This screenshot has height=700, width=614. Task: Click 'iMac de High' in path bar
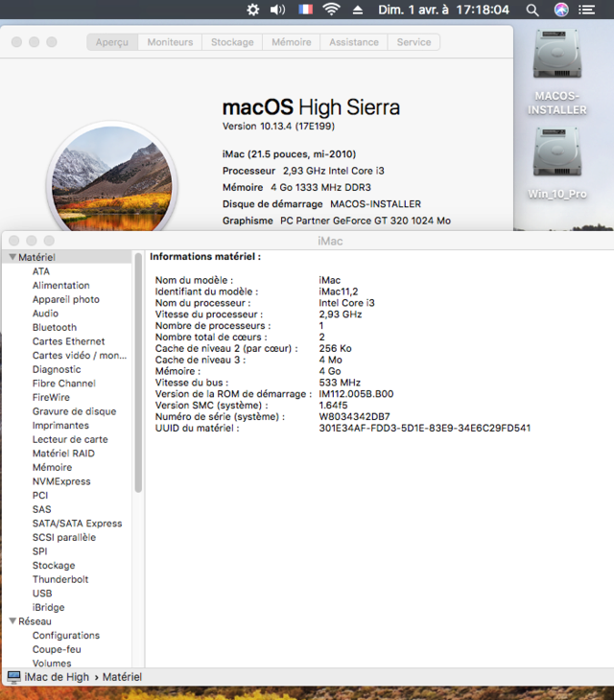(57, 677)
